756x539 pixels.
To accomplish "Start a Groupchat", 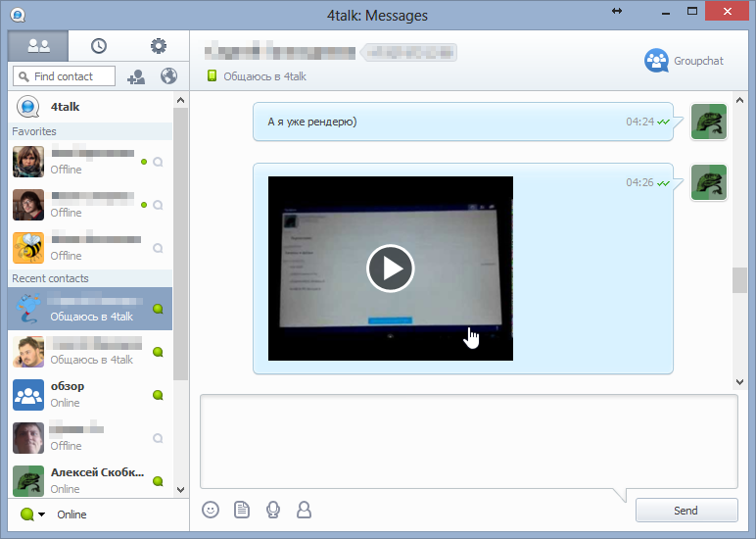I will (x=685, y=61).
